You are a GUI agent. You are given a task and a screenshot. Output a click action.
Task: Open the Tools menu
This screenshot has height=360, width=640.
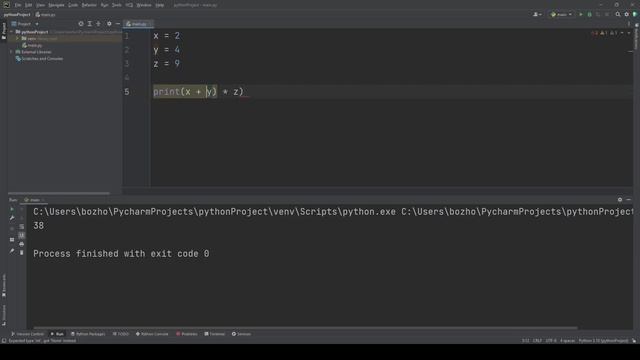(x=117, y=5)
